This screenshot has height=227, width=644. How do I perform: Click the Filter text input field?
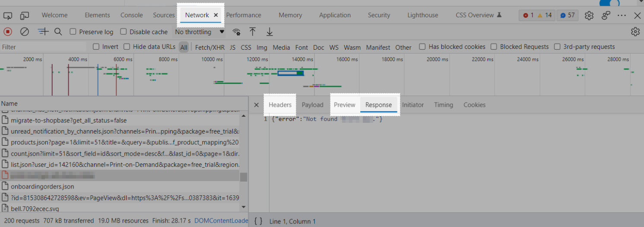coord(43,47)
